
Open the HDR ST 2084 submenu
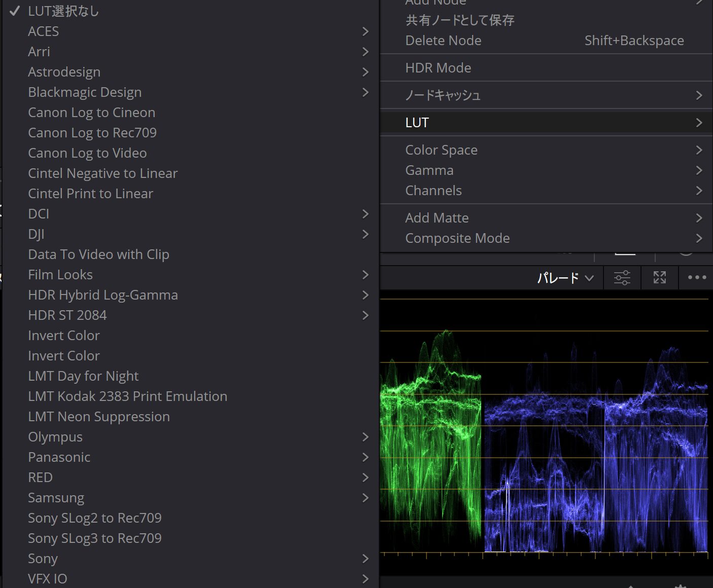point(191,315)
